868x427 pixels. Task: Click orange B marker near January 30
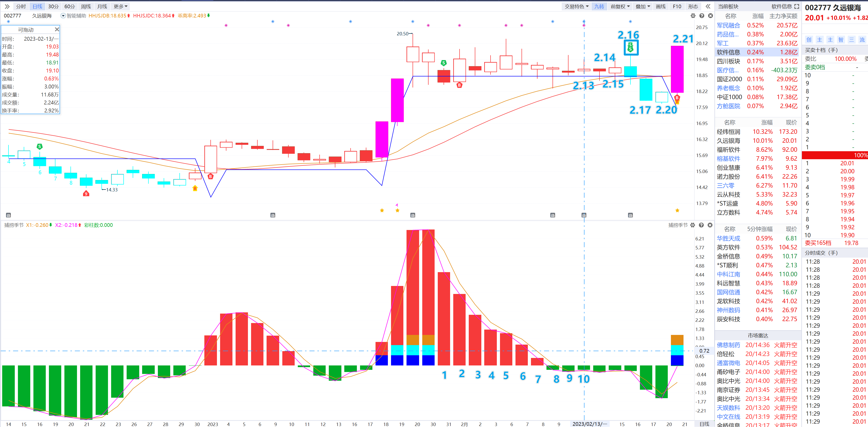[x=195, y=188]
